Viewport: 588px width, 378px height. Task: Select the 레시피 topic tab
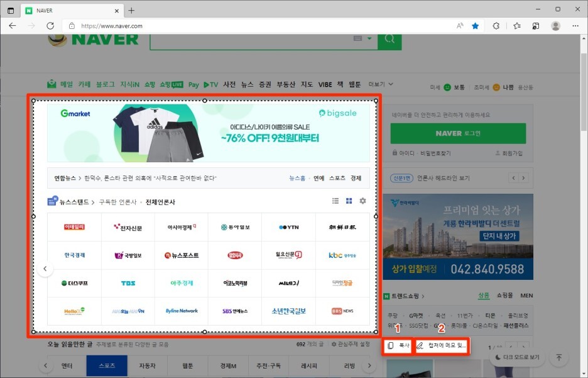coord(309,365)
